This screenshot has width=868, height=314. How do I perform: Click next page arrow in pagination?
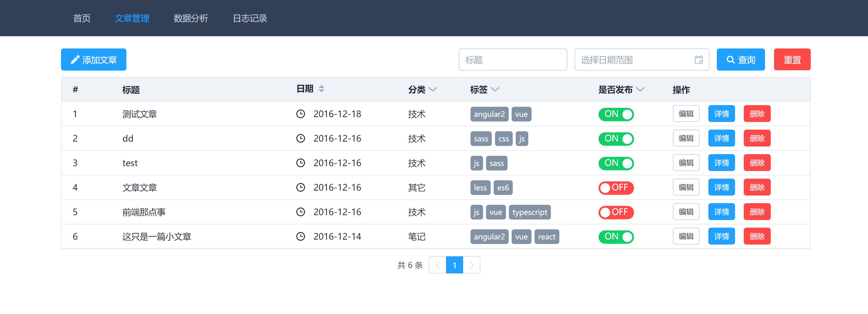471,265
